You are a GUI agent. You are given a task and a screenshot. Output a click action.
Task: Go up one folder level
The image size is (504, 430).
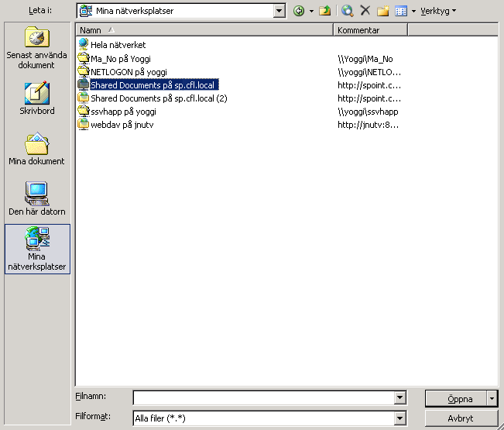(x=325, y=11)
